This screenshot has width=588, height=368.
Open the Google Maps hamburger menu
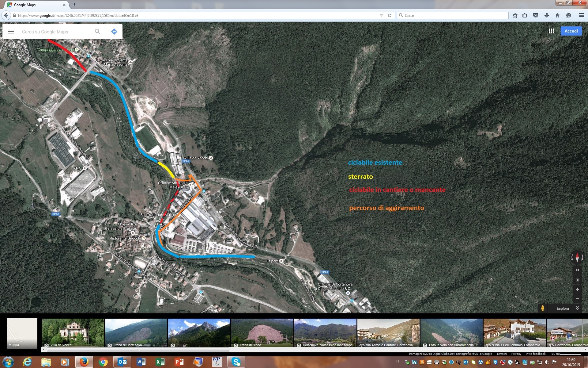(11, 32)
